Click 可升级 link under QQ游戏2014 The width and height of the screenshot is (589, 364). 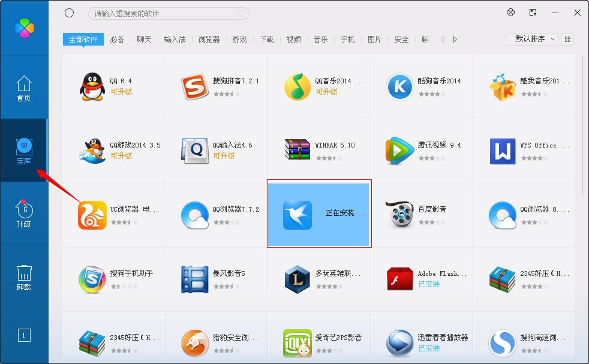click(121, 156)
